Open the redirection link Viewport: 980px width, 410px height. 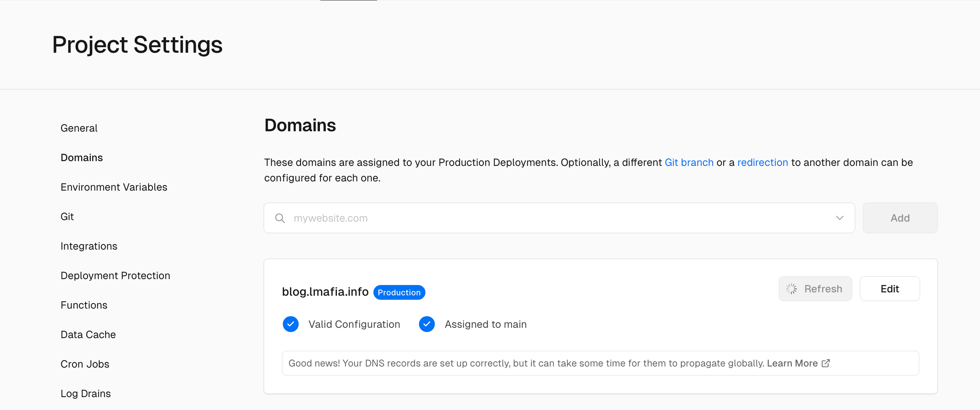coord(762,163)
